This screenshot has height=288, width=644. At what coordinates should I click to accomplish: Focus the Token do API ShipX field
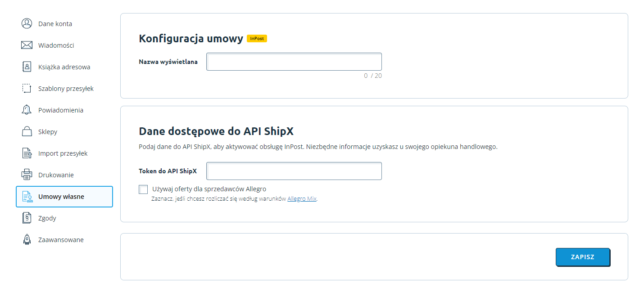click(x=294, y=171)
